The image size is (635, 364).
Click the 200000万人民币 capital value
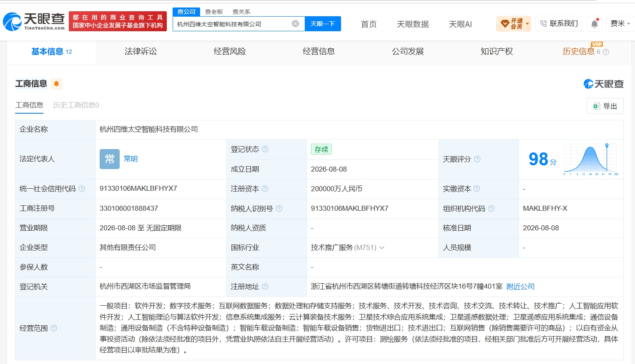[336, 189]
